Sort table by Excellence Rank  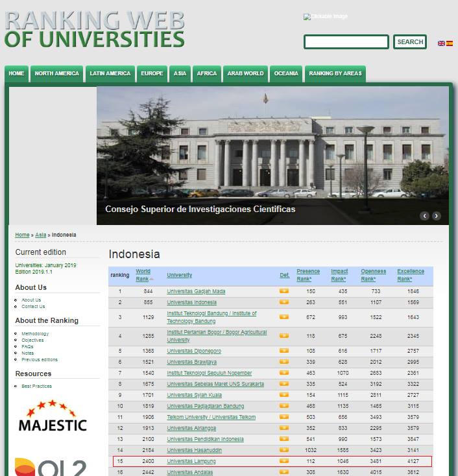[x=411, y=275]
